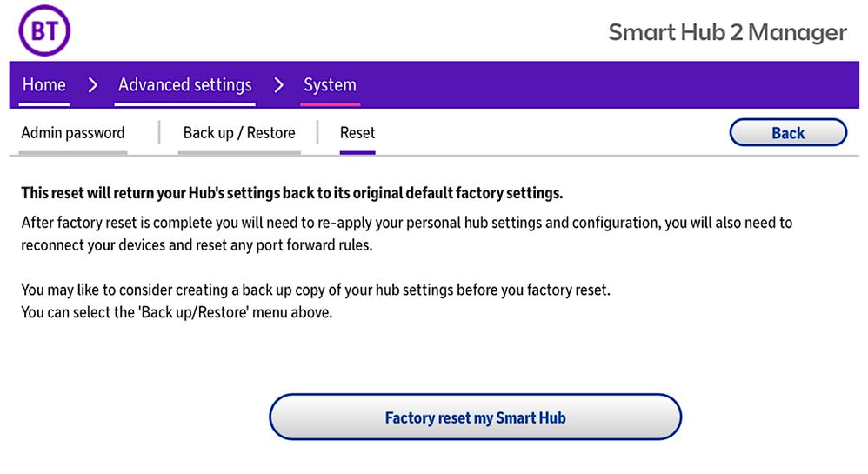Click the paragraph about re-applying hub settings
This screenshot has height=474, width=868.
click(406, 233)
